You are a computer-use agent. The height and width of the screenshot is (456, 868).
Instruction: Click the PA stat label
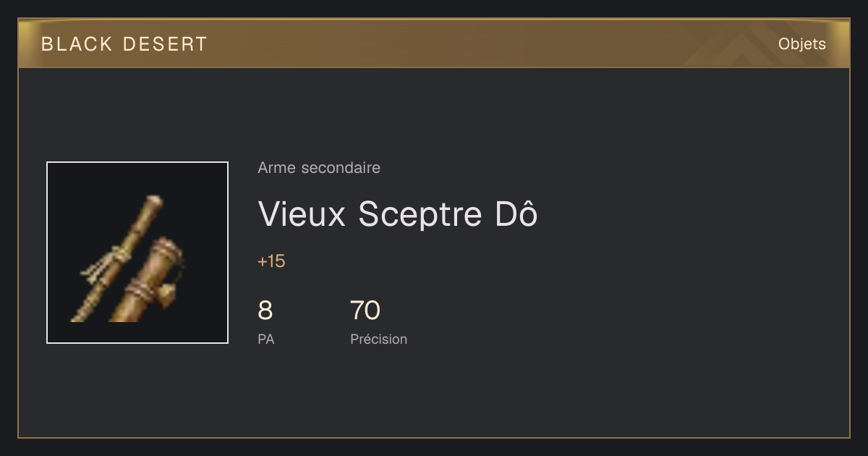click(266, 339)
